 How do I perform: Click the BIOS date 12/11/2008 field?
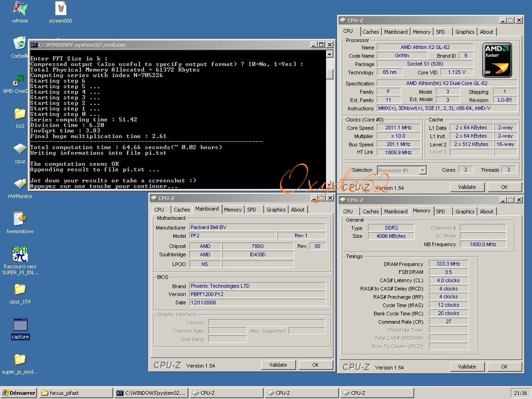pyautogui.click(x=258, y=302)
